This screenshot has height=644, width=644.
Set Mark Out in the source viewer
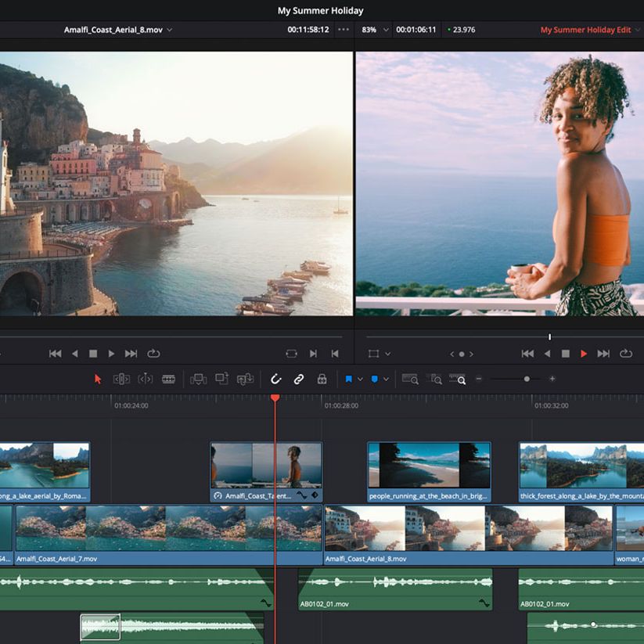(335, 354)
